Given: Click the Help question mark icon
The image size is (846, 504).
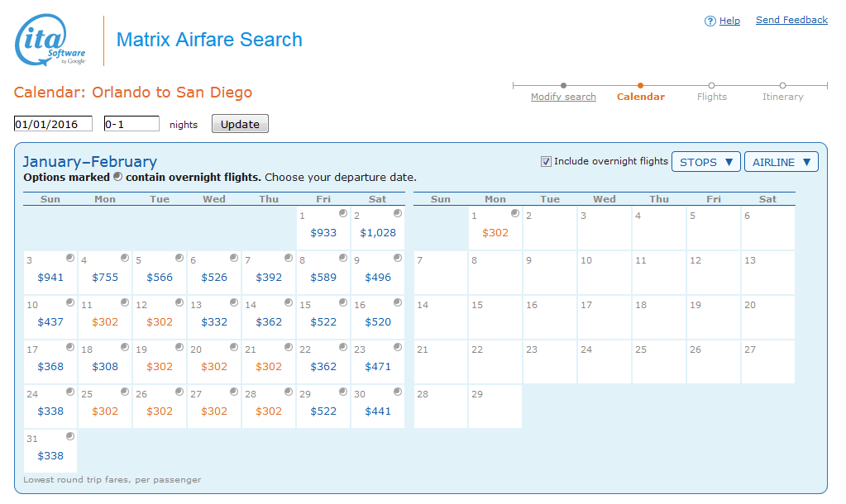Looking at the screenshot, I should coord(710,21).
